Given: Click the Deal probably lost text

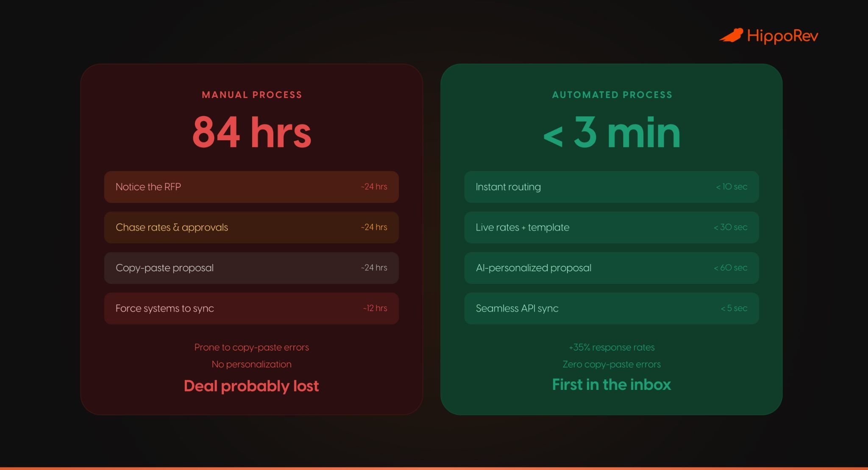Looking at the screenshot, I should point(251,386).
